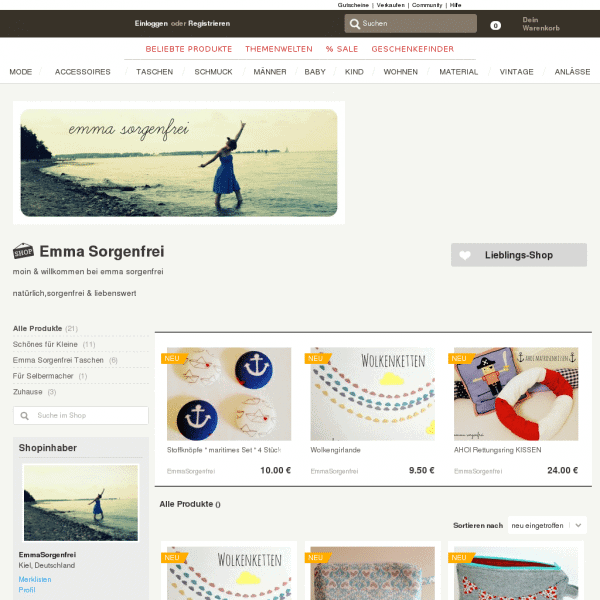Click the Suche im Shop input field
The width and height of the screenshot is (600, 600).
click(81, 416)
